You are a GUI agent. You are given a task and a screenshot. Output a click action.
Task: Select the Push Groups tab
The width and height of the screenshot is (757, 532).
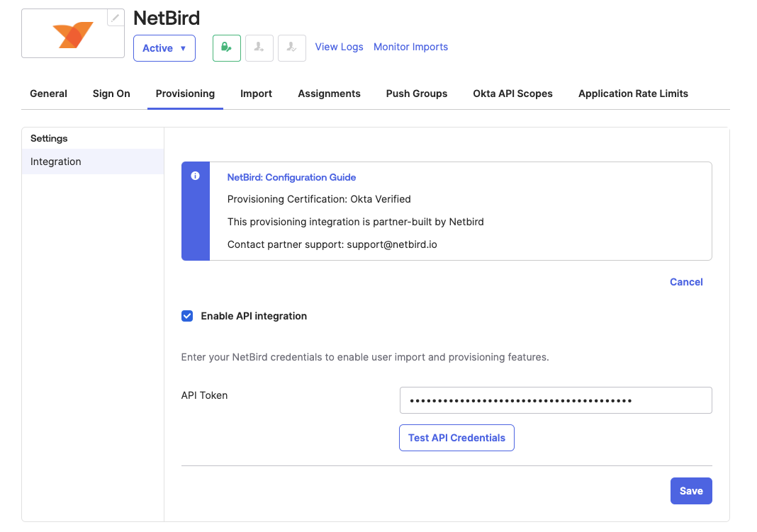point(417,94)
